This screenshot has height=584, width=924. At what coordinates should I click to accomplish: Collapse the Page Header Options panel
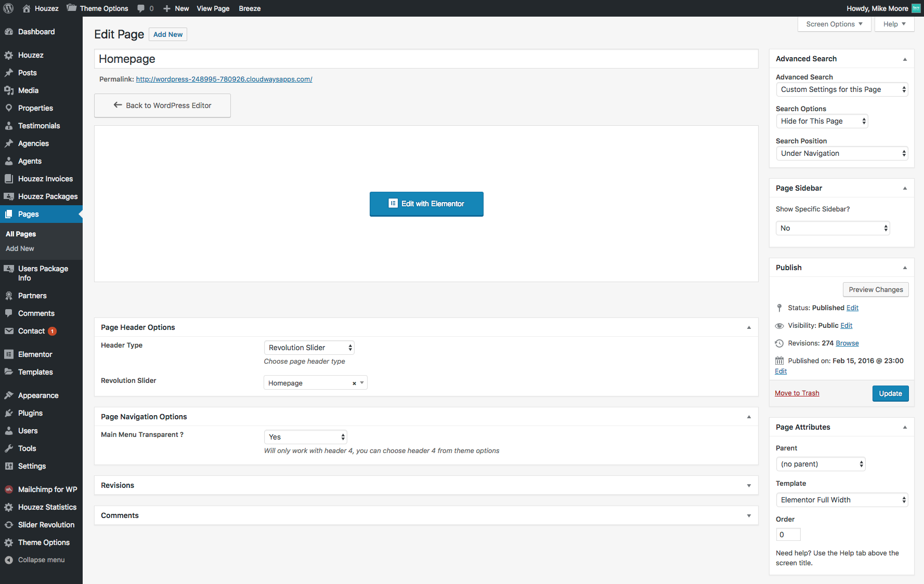tap(749, 328)
